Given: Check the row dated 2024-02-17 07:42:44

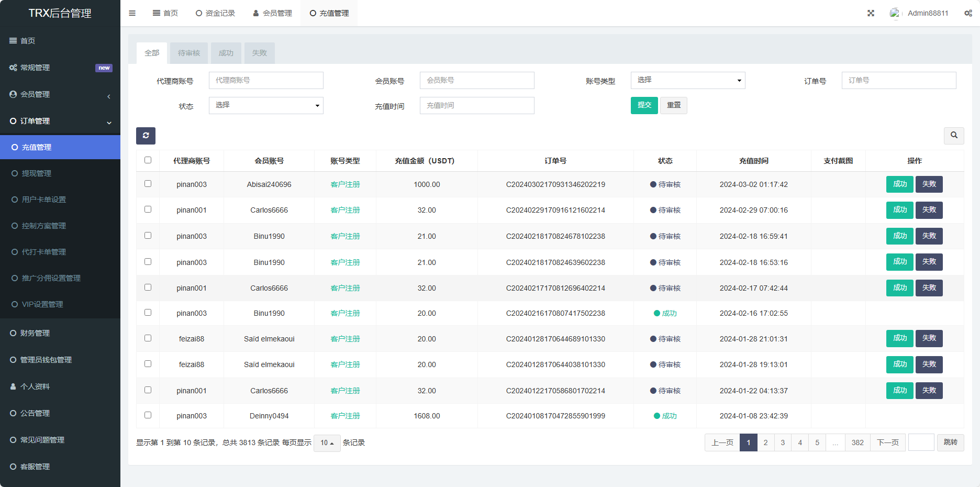Looking at the screenshot, I should point(148,287).
